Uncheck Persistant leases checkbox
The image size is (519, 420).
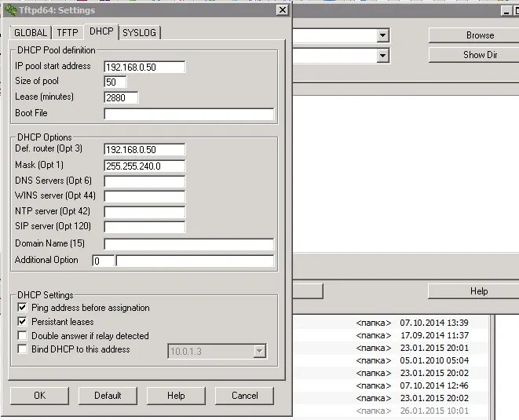coord(22,321)
